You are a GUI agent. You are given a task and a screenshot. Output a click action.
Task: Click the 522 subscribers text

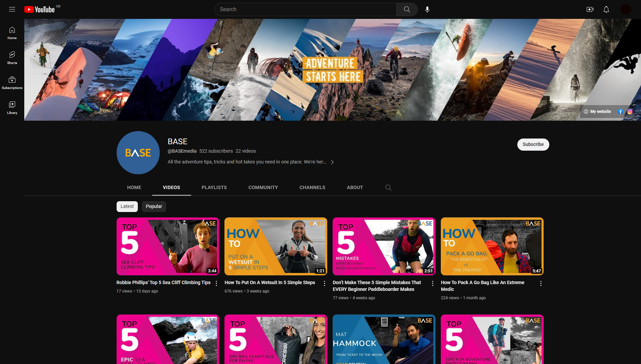pyautogui.click(x=216, y=151)
